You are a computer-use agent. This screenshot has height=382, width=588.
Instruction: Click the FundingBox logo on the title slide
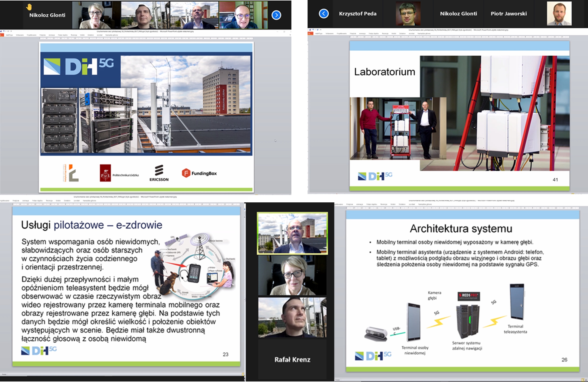[x=199, y=173]
